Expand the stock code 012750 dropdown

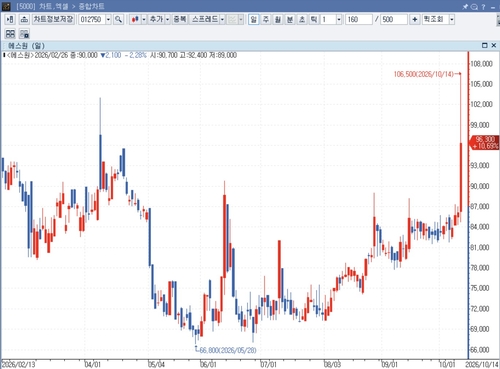[x=108, y=20]
